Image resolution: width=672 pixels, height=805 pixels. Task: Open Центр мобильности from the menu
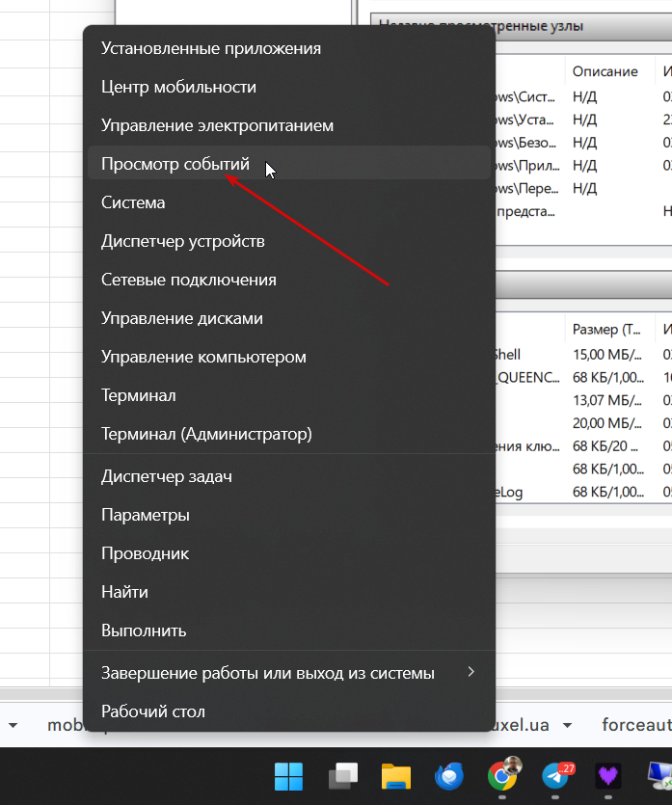pyautogui.click(x=289, y=87)
